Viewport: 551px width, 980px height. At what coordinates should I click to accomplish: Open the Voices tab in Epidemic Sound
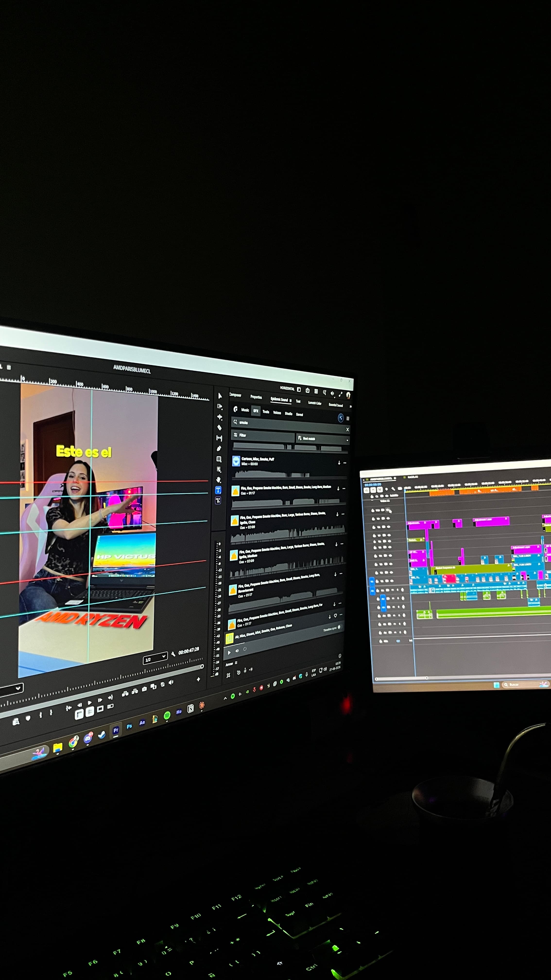(x=277, y=413)
